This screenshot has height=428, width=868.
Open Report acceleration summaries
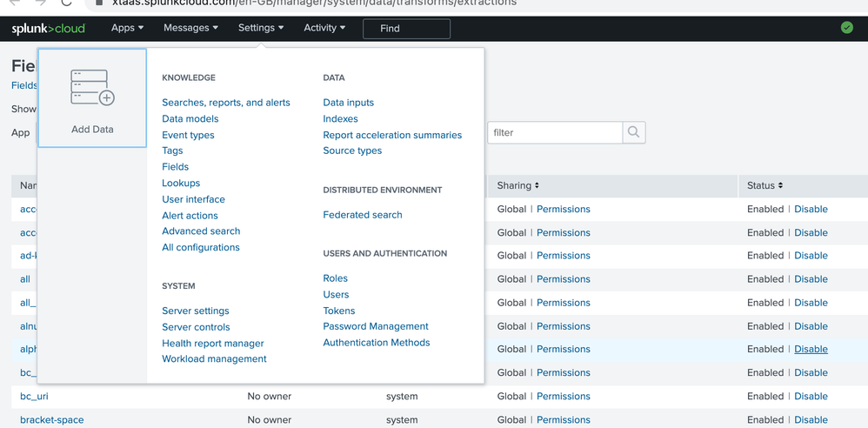[392, 135]
